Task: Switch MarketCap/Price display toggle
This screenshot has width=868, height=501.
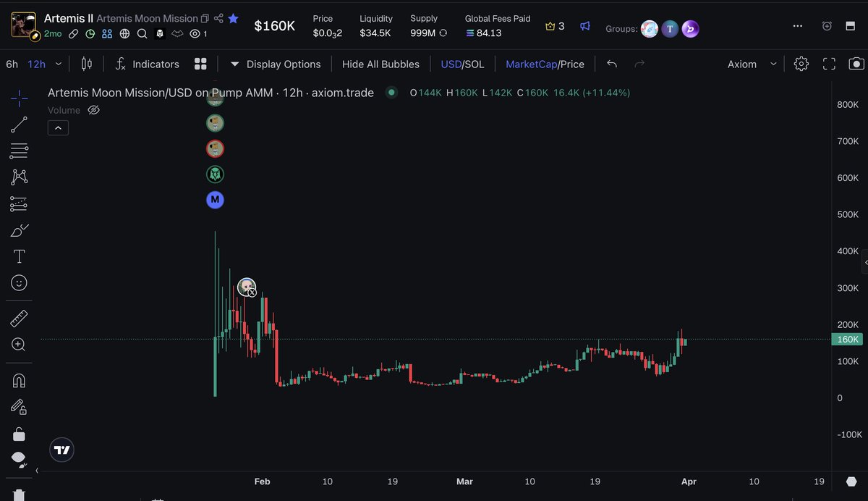Action: pos(545,64)
